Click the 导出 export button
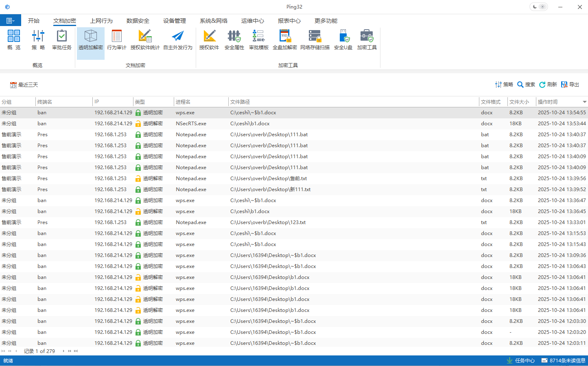 [570, 85]
